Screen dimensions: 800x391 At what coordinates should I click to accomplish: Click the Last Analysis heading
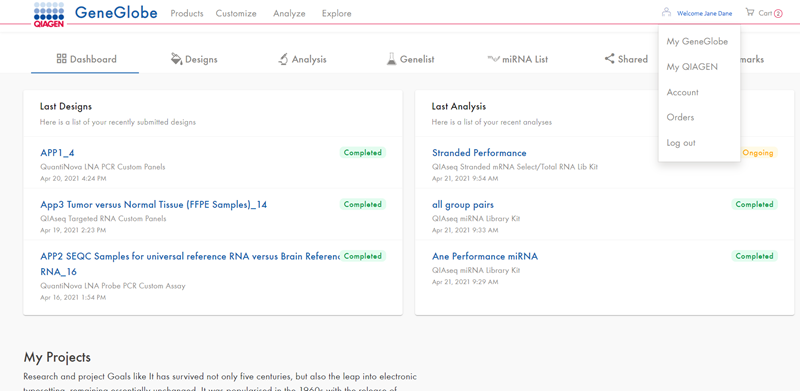(x=459, y=107)
